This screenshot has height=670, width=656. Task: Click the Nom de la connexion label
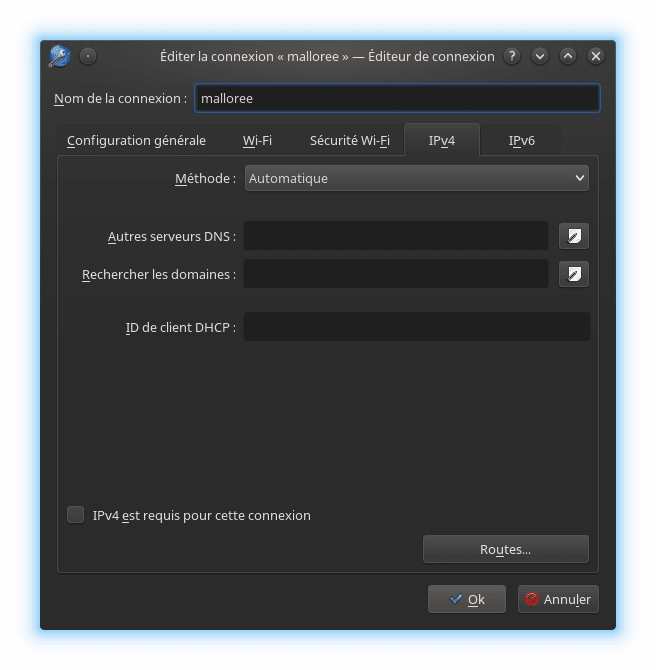(121, 98)
